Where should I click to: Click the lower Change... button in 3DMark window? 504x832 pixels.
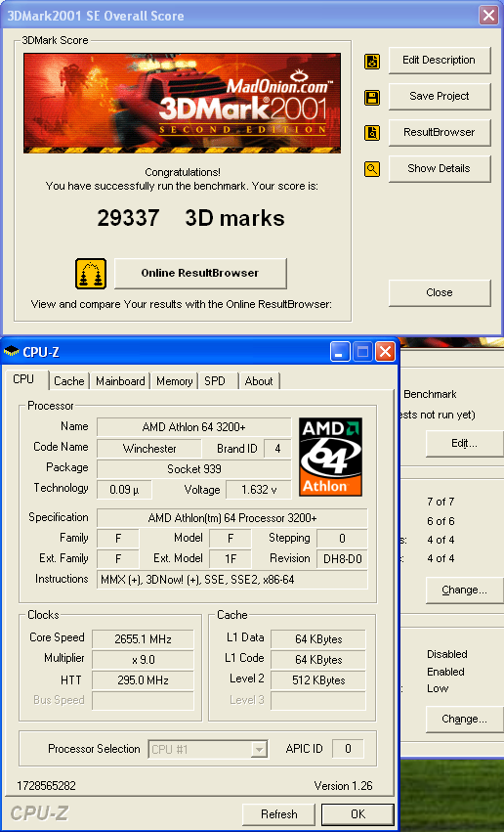[x=464, y=720]
